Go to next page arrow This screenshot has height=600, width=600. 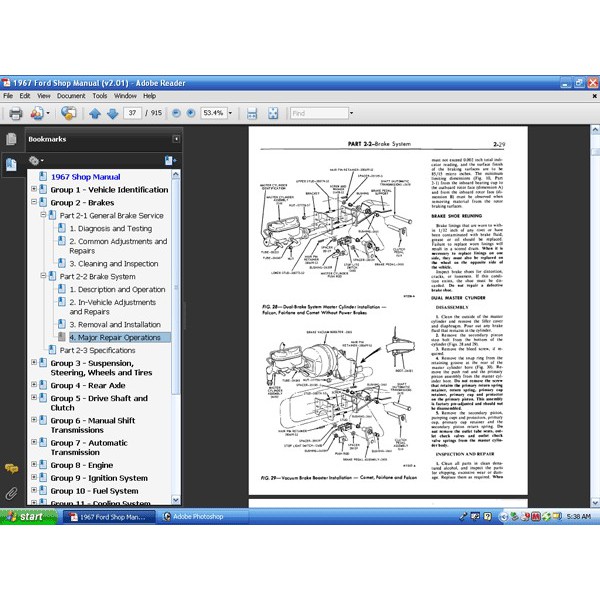(x=112, y=113)
